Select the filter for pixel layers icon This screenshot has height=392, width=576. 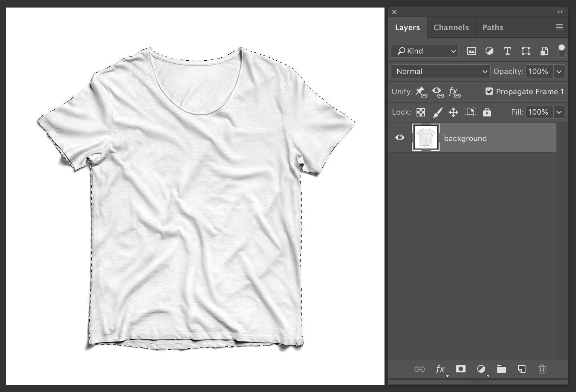pos(471,51)
